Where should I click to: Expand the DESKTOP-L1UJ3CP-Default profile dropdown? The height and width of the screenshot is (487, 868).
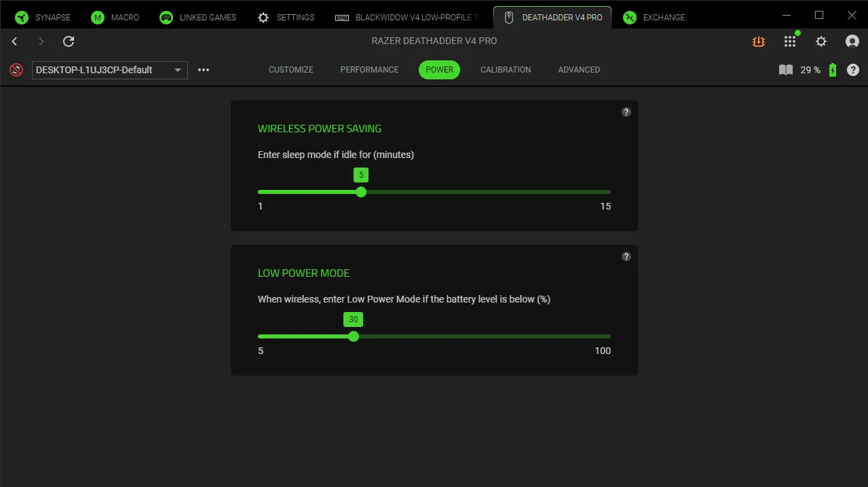[110, 70]
